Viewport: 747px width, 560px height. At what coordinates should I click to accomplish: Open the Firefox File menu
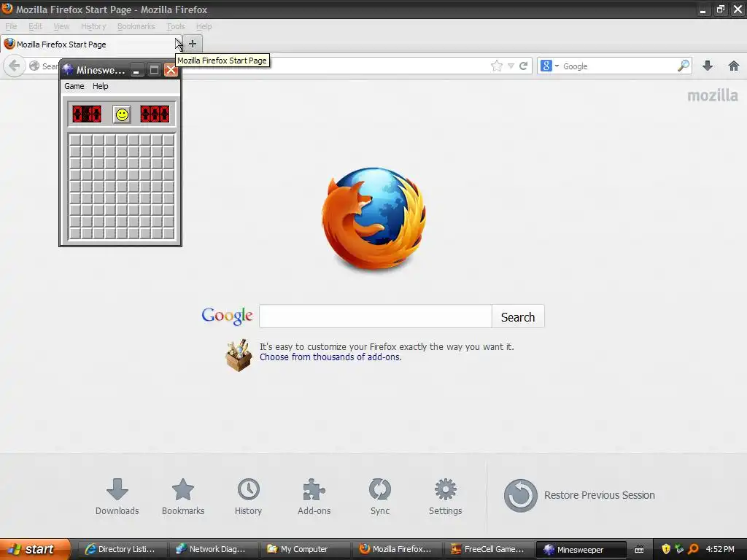[x=11, y=26]
